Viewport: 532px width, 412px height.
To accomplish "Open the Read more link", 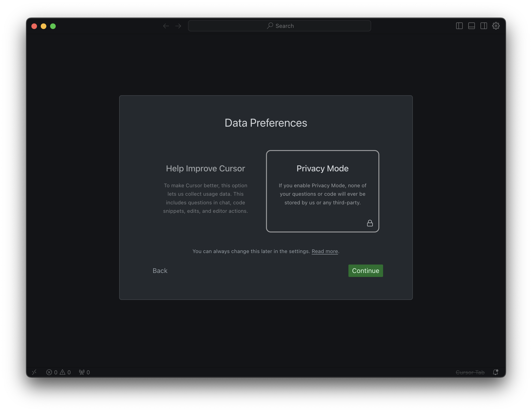I will [x=325, y=251].
